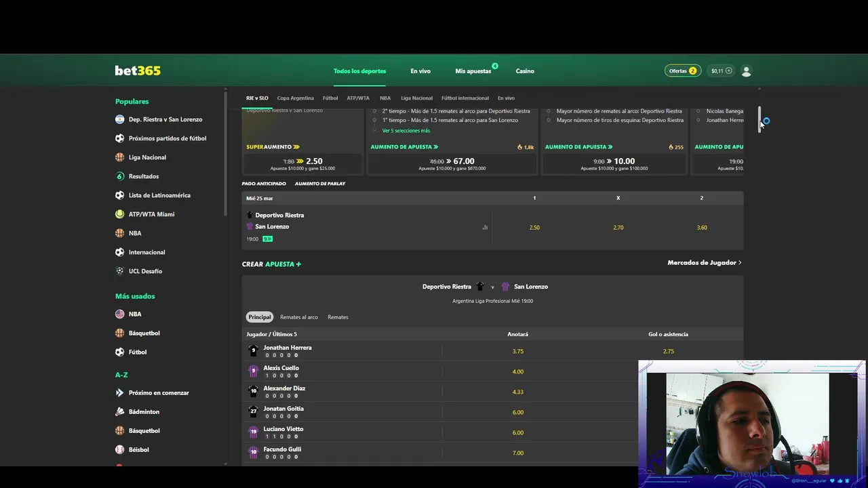Image resolution: width=868 pixels, height=488 pixels.
Task: Expand Ver 5 selecciones más
Action: [406, 131]
